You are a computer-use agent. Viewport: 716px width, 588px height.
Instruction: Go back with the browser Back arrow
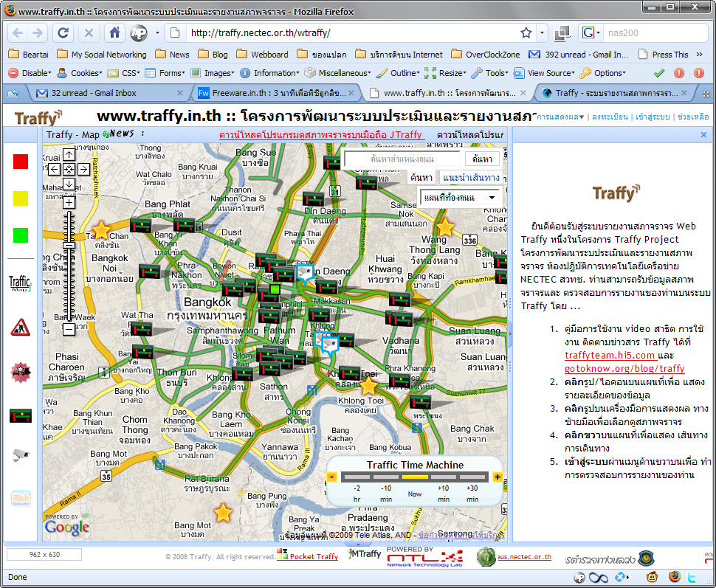(18, 33)
